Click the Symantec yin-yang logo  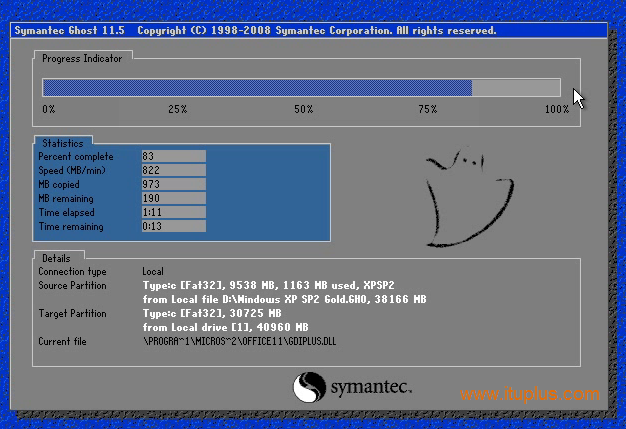tap(309, 387)
